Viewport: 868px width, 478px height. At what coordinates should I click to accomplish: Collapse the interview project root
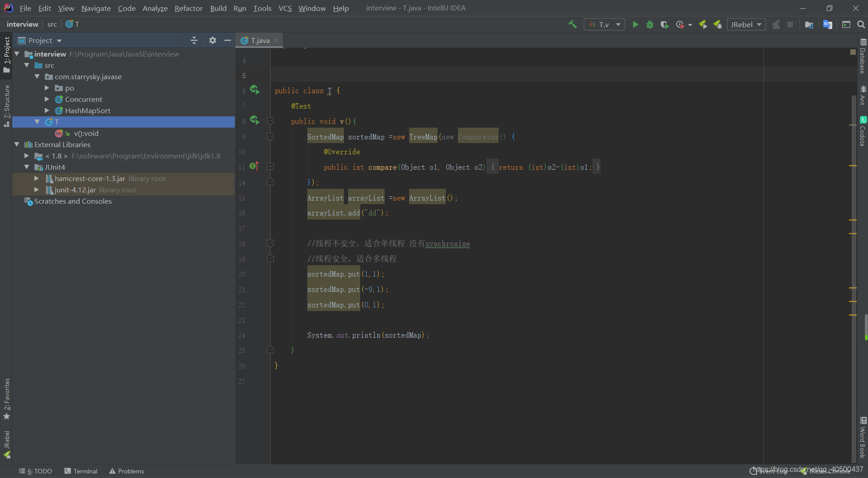click(17, 54)
